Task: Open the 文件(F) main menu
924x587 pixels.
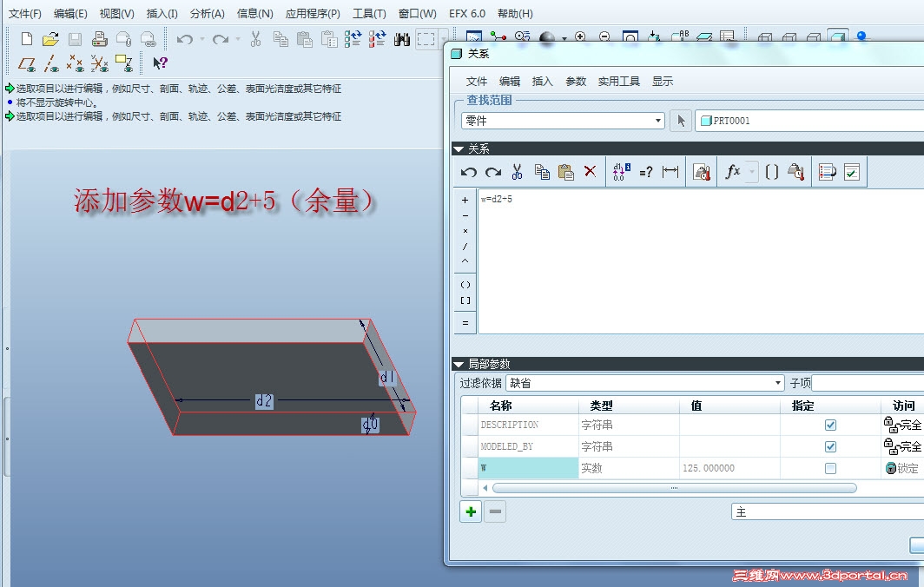Action: pos(24,14)
